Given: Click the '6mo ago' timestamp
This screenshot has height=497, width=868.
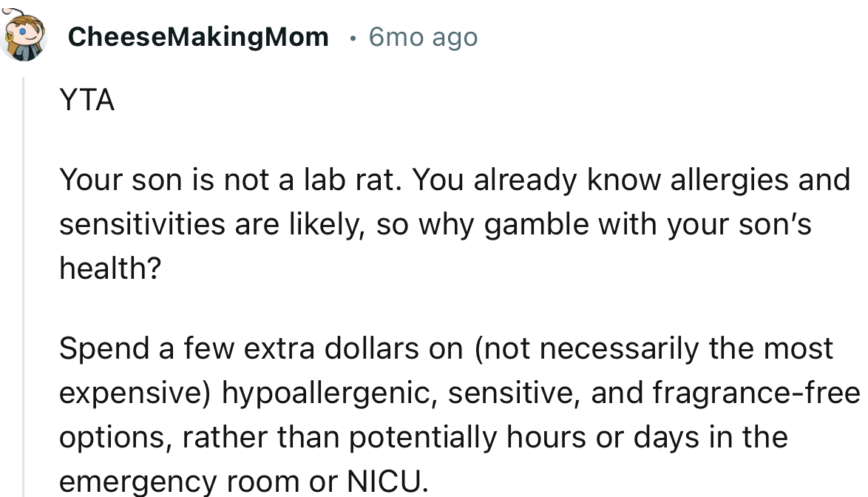Looking at the screenshot, I should pyautogui.click(x=422, y=36).
